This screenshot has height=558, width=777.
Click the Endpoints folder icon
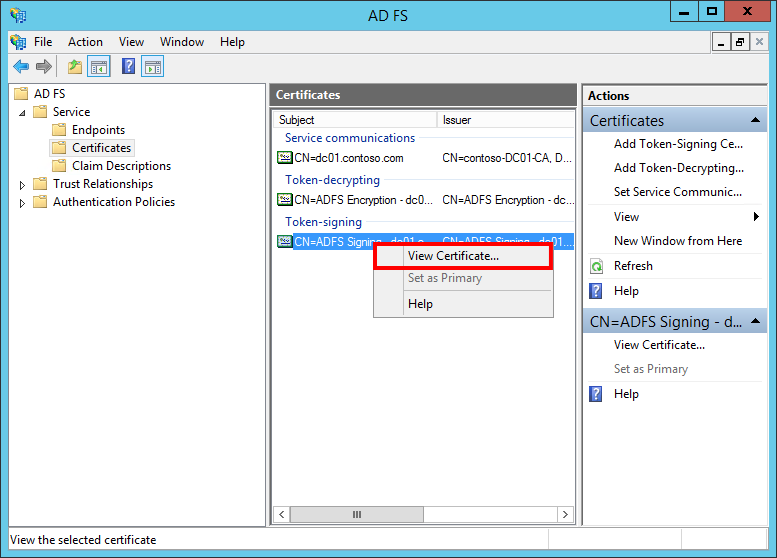(59, 130)
